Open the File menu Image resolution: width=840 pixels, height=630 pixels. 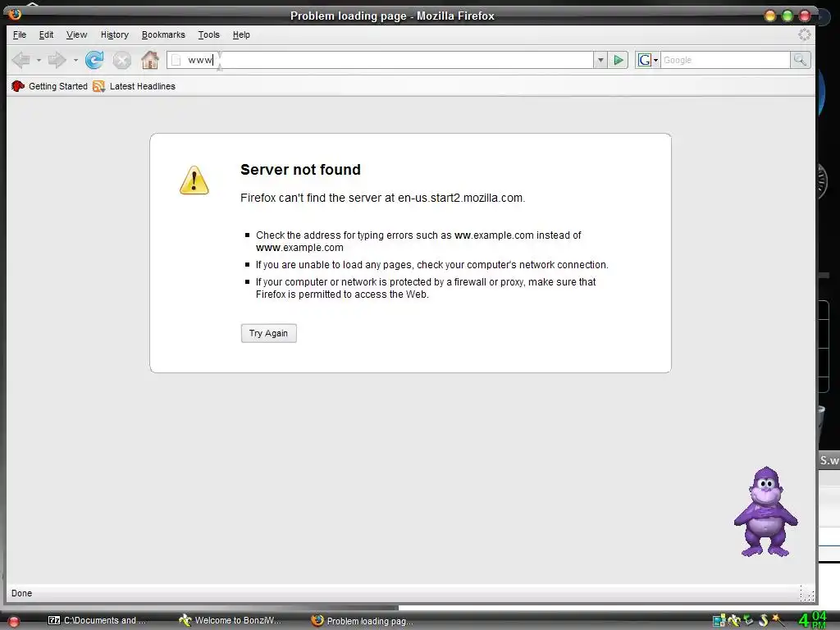[20, 34]
